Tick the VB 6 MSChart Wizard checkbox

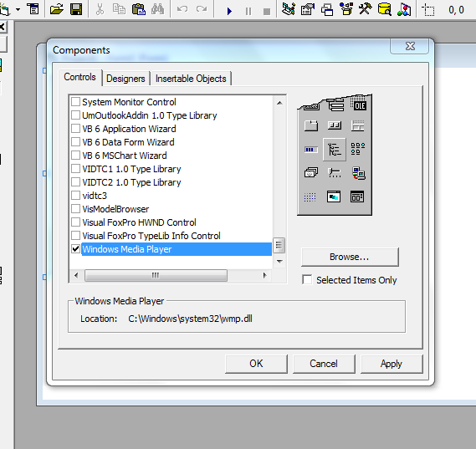click(75, 155)
